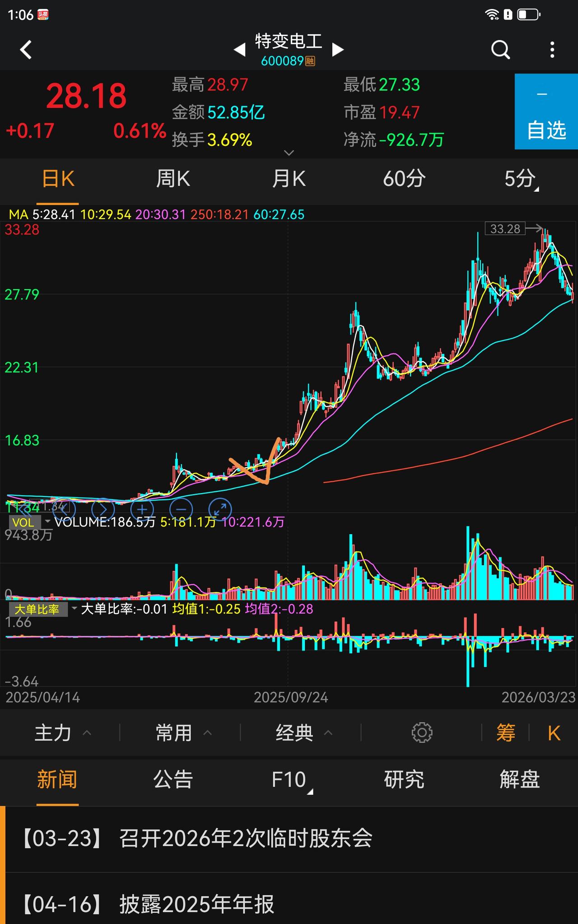
Task: Zoom out the K-line chart with minus
Action: tap(181, 509)
